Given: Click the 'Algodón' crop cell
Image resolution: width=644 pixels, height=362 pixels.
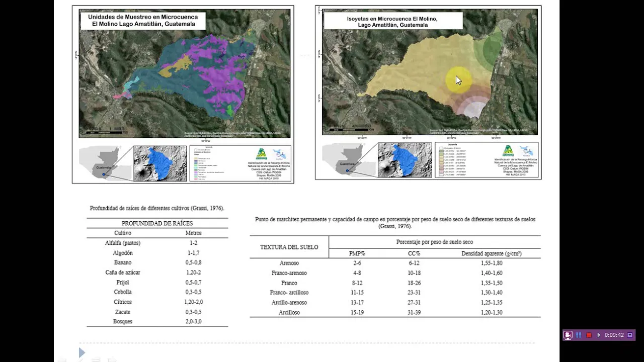Looking at the screenshot, I should (123, 253).
